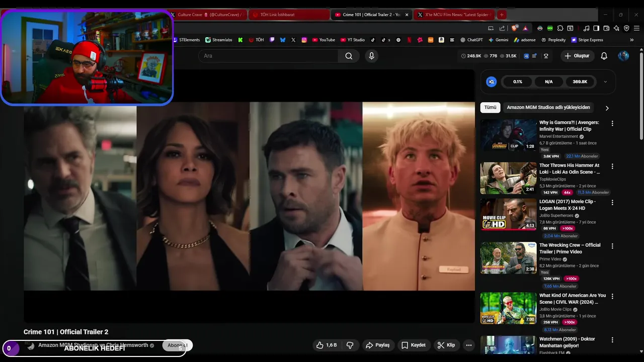Open options for The Wrecking Crew trailer
Image resolution: width=644 pixels, height=362 pixels.
pos(612,246)
